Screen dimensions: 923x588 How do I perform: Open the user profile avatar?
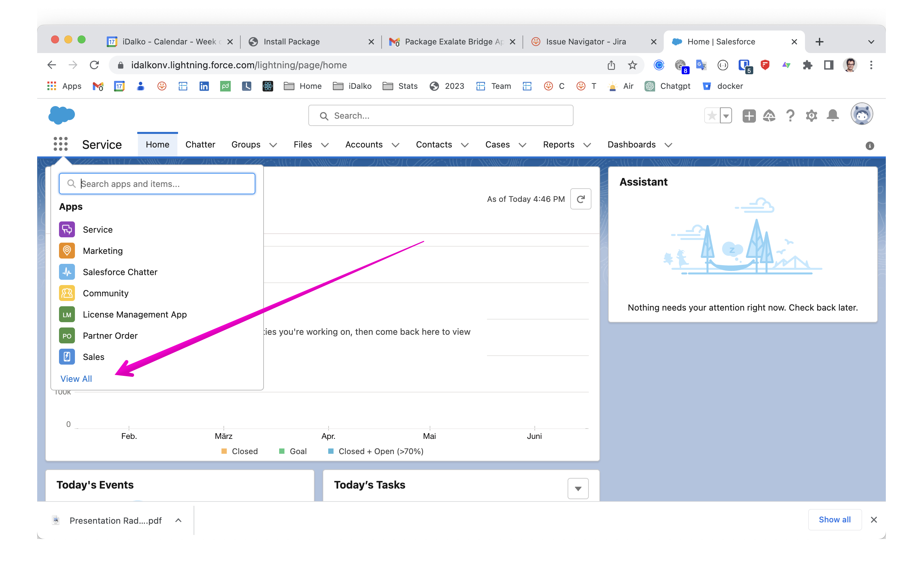coord(861,115)
